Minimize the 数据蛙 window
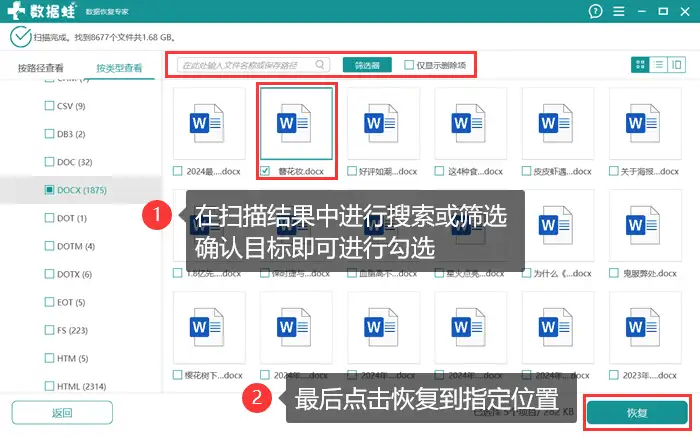The image size is (700, 438). [642, 11]
